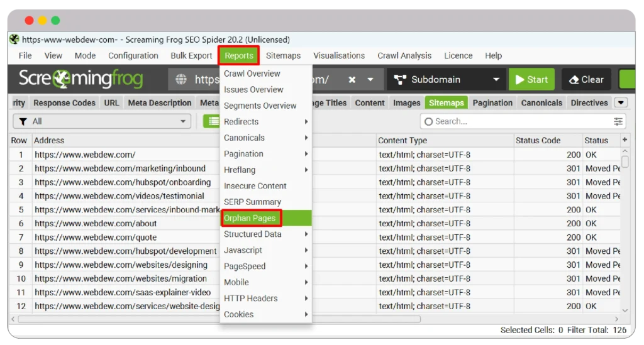
Task: Click the horizontal scrollbar
Action: click(x=219, y=319)
